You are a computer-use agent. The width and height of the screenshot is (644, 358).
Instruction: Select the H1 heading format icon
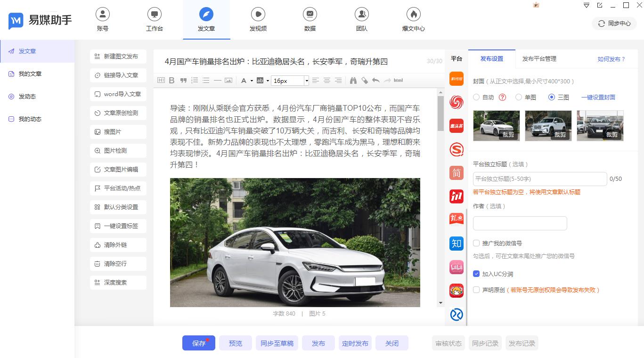(161, 80)
